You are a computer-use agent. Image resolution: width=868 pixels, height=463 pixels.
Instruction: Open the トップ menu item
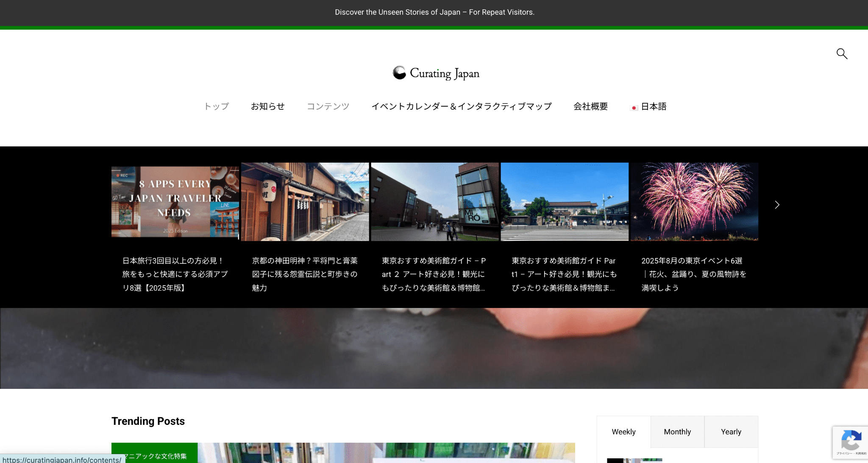(217, 106)
